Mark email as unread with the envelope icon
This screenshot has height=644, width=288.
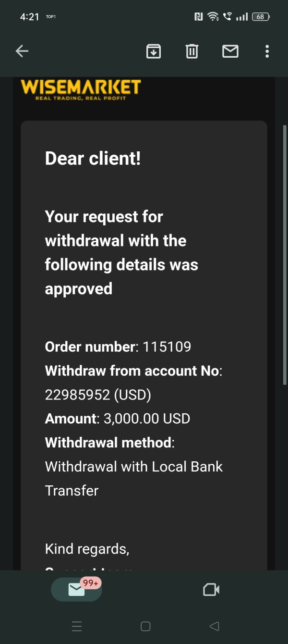click(x=230, y=51)
